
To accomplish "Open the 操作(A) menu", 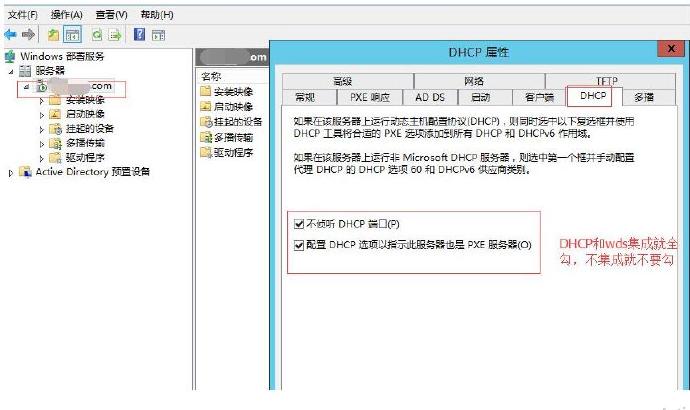I will pyautogui.click(x=66, y=15).
